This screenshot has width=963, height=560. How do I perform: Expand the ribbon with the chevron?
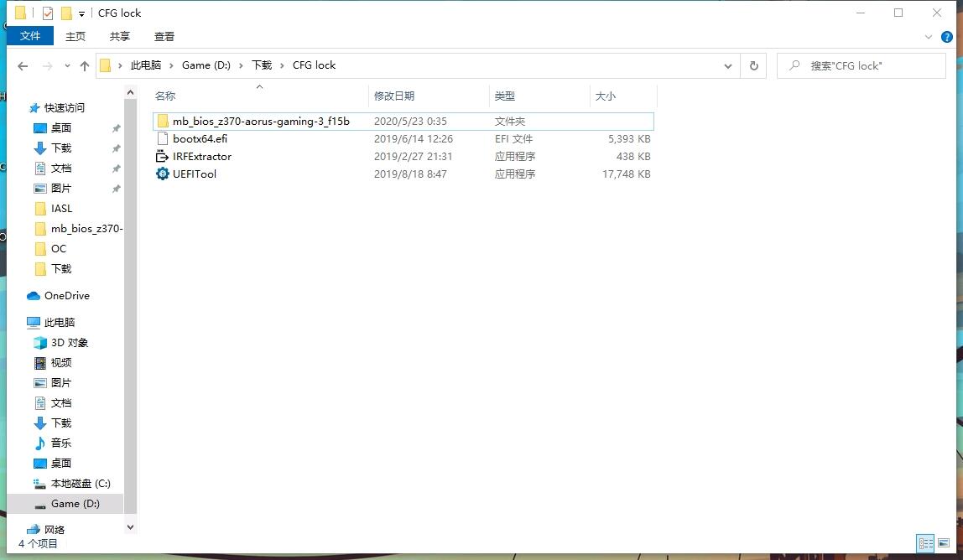[928, 37]
